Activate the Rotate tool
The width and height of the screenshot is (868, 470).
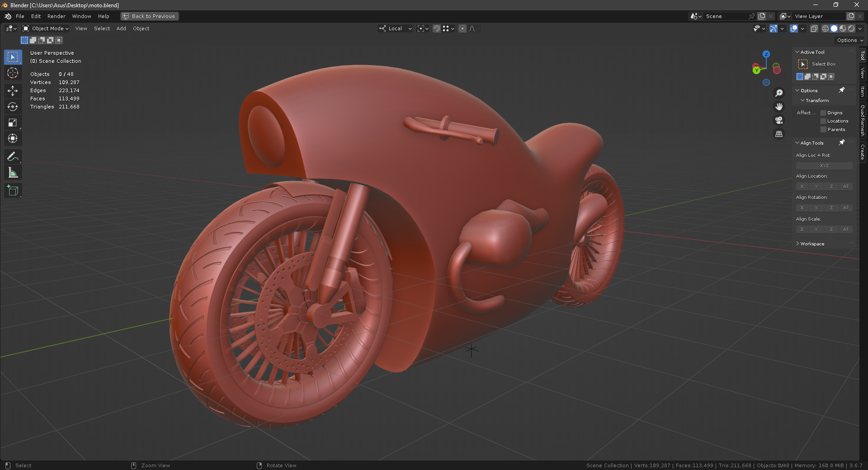pos(13,107)
